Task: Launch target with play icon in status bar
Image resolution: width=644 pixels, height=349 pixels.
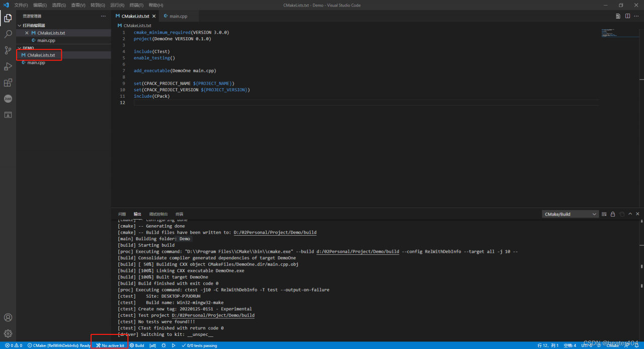Action: [x=174, y=345]
